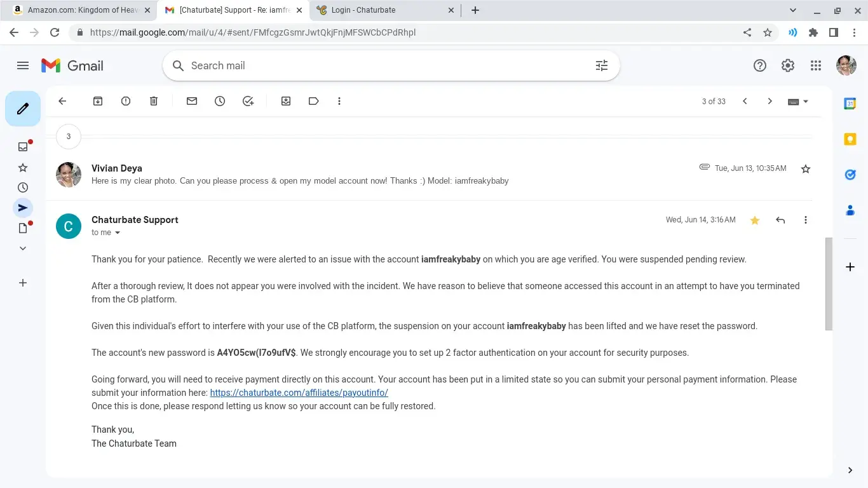The height and width of the screenshot is (488, 868).
Task: Star Vivian Deya's message
Action: pyautogui.click(x=806, y=169)
